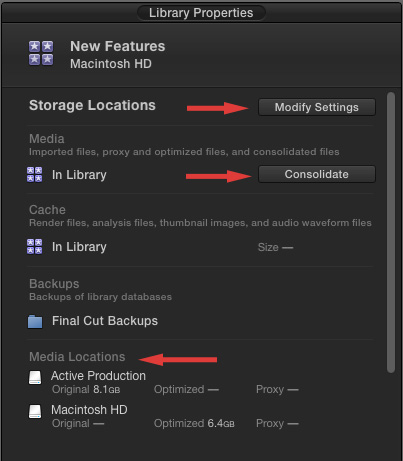Select the Macintosh HD entry under Media Locations
The height and width of the screenshot is (461, 403).
[x=89, y=410]
